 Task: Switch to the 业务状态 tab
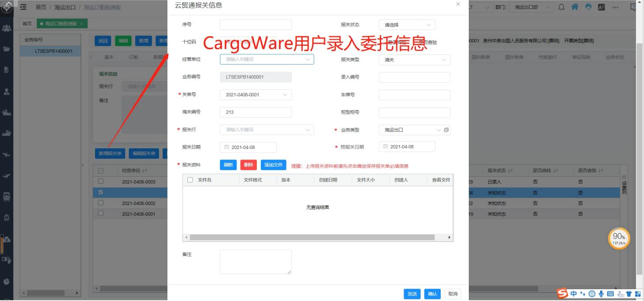tap(615, 57)
